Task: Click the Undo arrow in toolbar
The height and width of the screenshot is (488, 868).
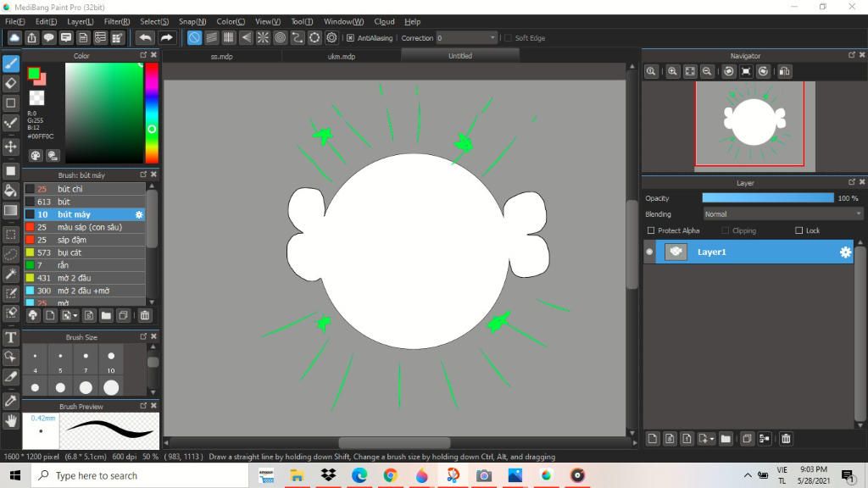Action: coord(145,37)
